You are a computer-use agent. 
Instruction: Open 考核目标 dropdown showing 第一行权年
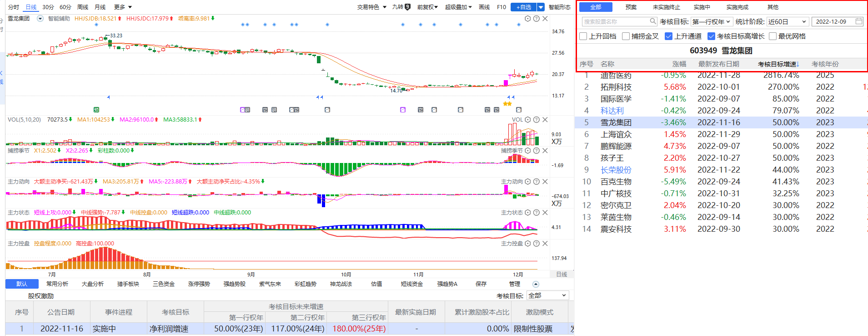click(x=711, y=21)
